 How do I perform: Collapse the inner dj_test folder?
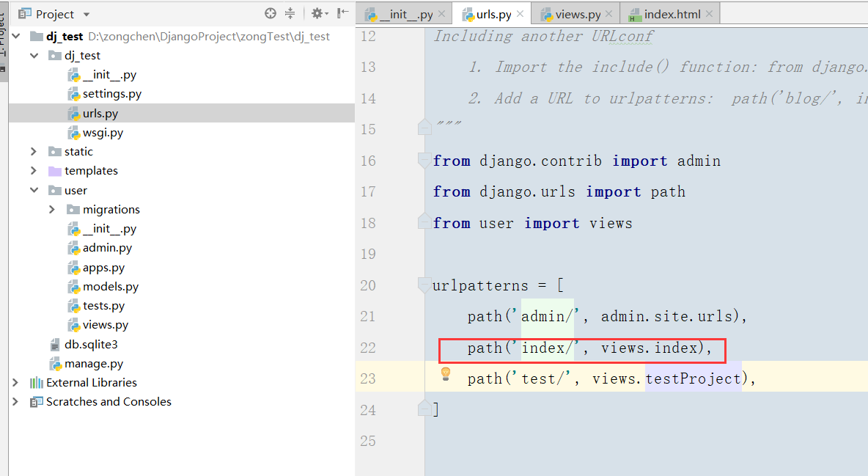click(x=34, y=56)
